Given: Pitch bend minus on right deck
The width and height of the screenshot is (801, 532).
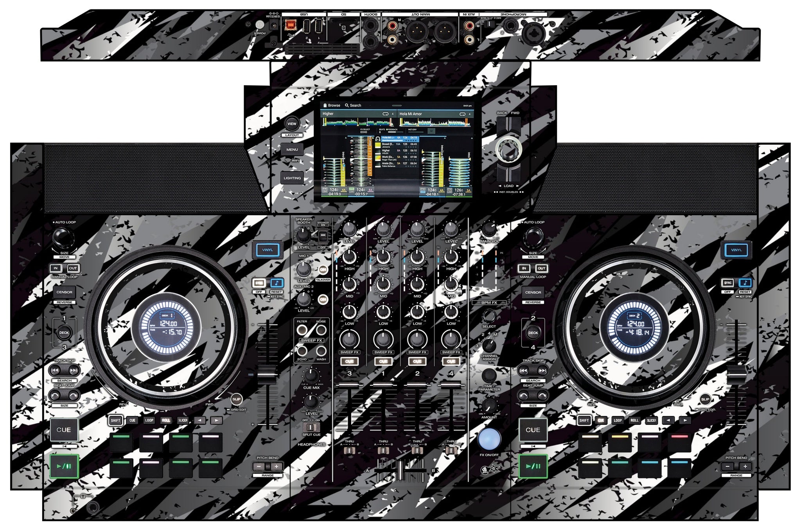Looking at the screenshot, I should pyautogui.click(x=727, y=466).
